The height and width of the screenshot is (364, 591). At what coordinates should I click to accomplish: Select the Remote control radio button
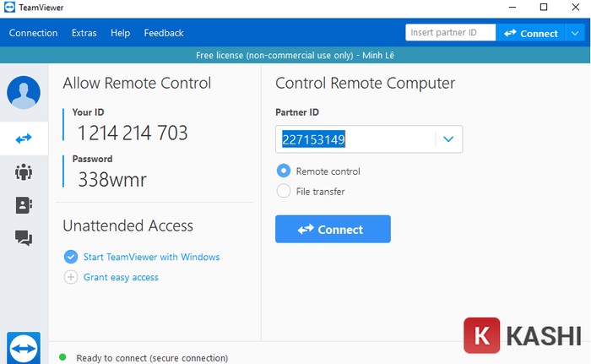coord(284,171)
